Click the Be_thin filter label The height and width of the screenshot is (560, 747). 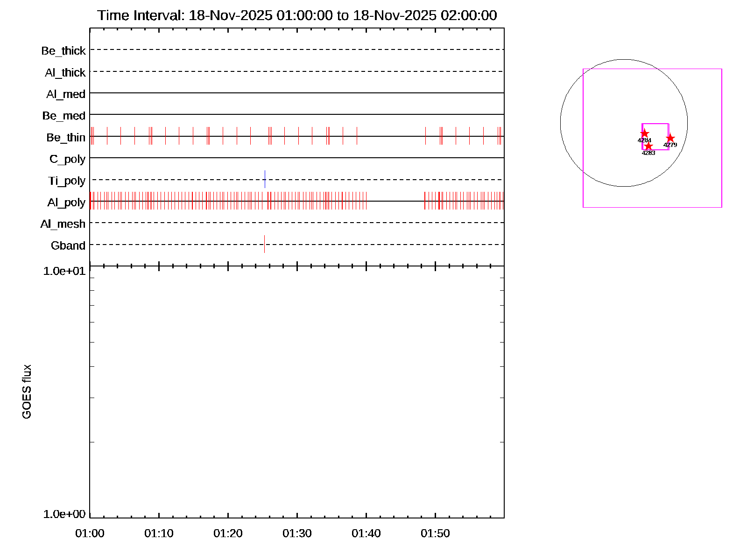coord(66,137)
